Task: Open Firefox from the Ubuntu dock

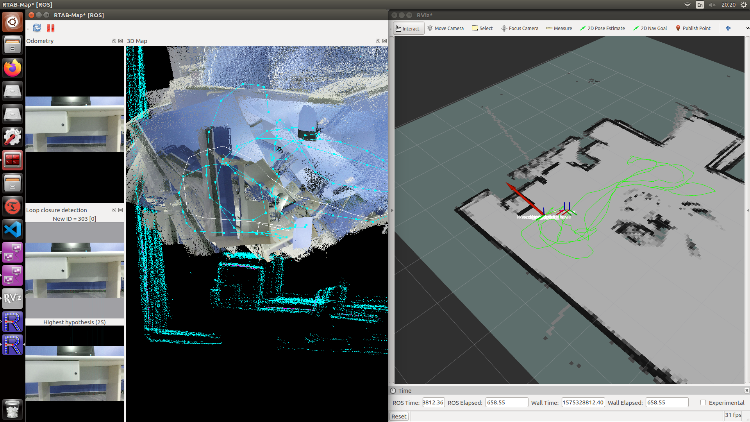Action: point(13,69)
